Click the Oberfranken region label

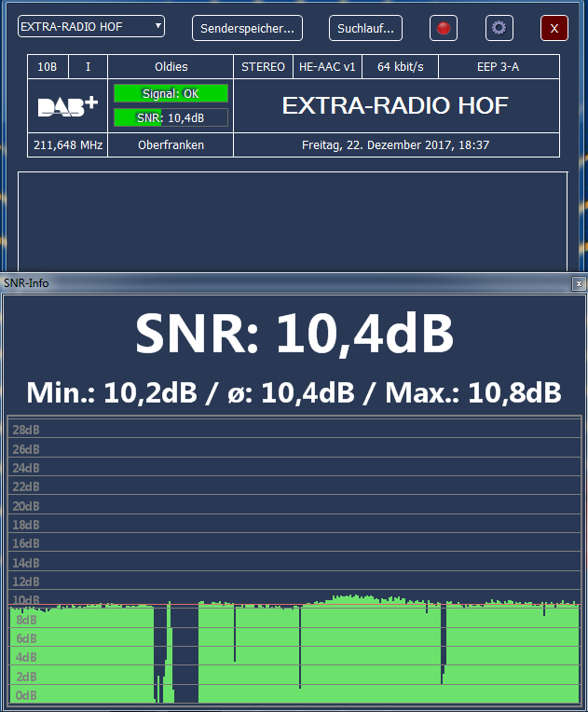171,145
